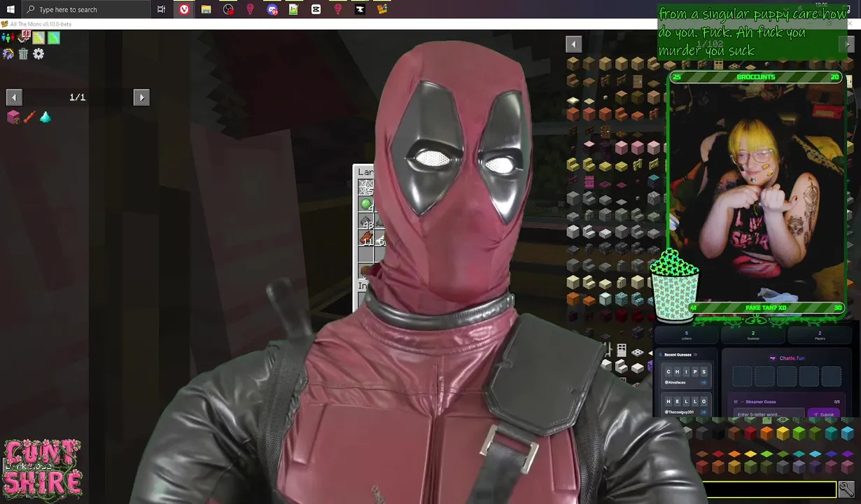This screenshot has width=861, height=504.
Task: Open the Windows Start menu
Action: pos(10,9)
